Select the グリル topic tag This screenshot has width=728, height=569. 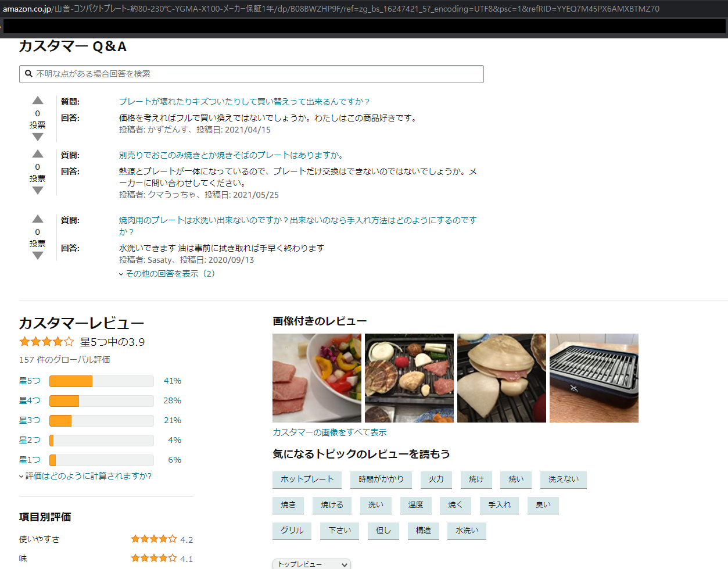click(292, 531)
